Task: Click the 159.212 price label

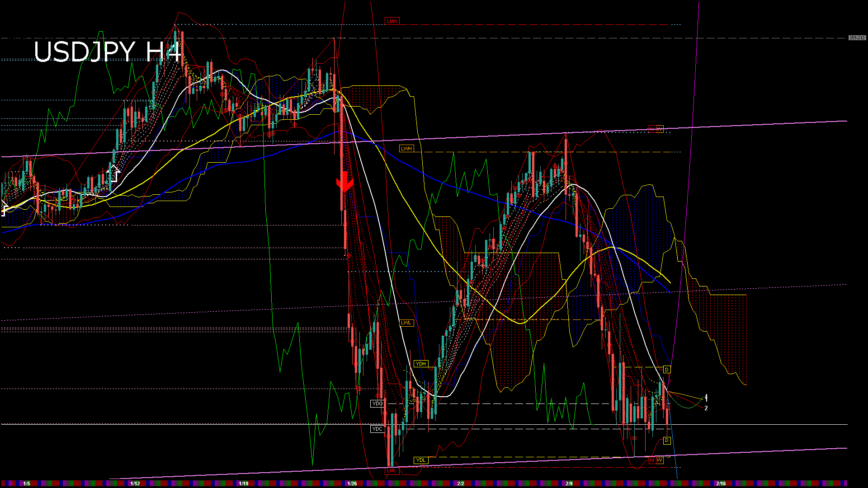Action: coord(857,38)
